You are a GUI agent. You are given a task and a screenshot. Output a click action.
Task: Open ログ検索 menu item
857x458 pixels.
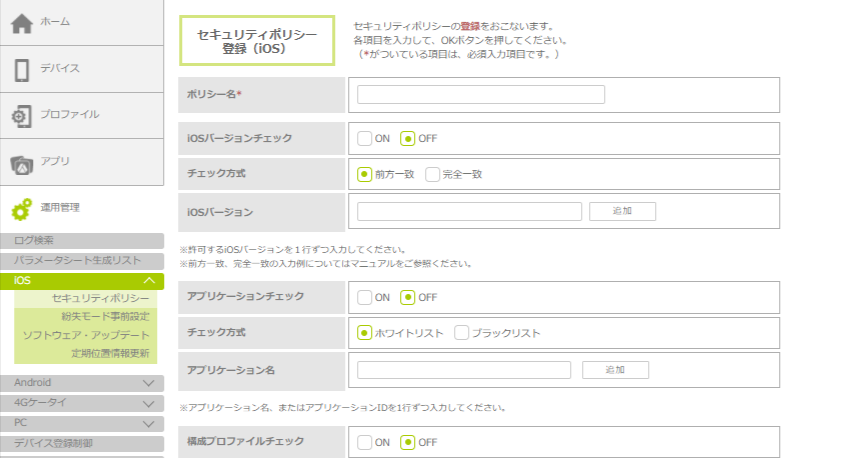35,240
